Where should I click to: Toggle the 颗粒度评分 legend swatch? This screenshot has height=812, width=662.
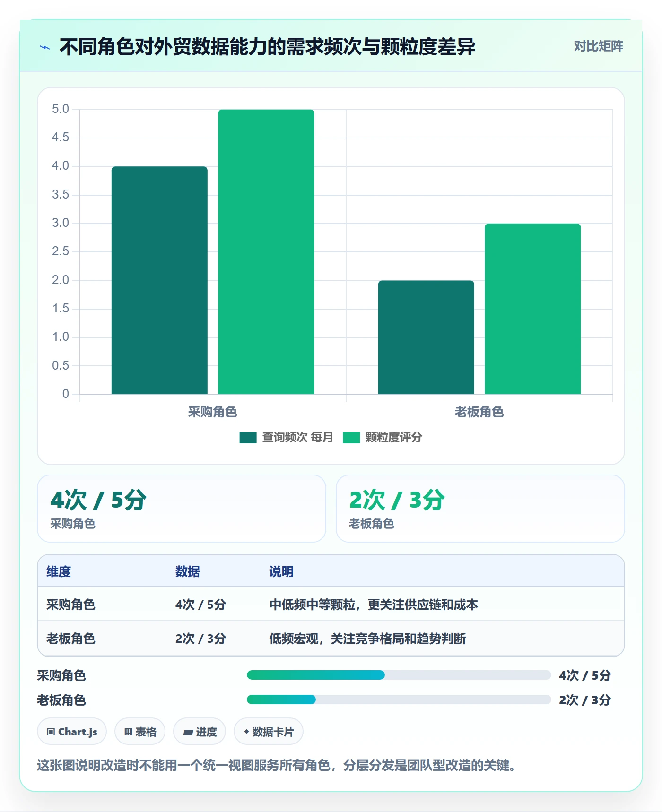[x=351, y=438]
